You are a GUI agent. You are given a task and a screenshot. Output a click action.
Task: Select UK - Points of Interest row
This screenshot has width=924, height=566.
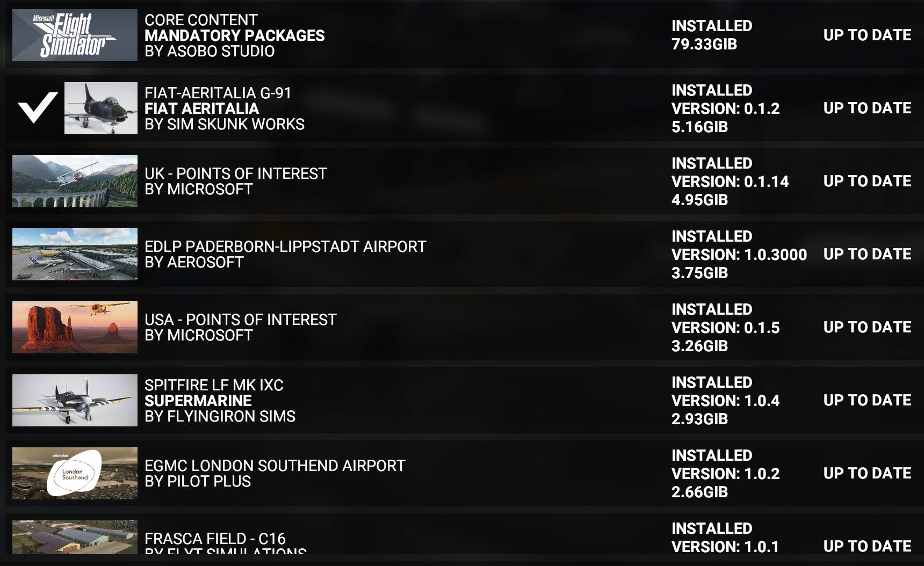464,181
